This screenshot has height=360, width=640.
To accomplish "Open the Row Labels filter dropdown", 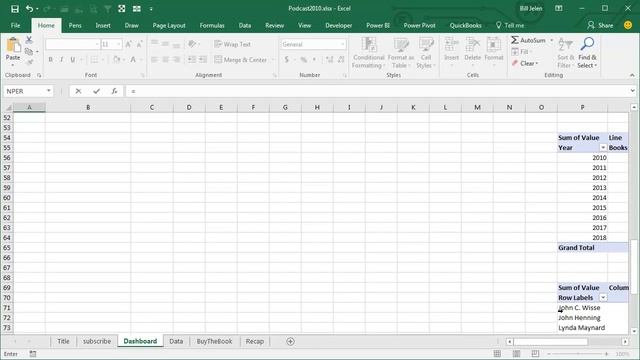I will (603, 298).
